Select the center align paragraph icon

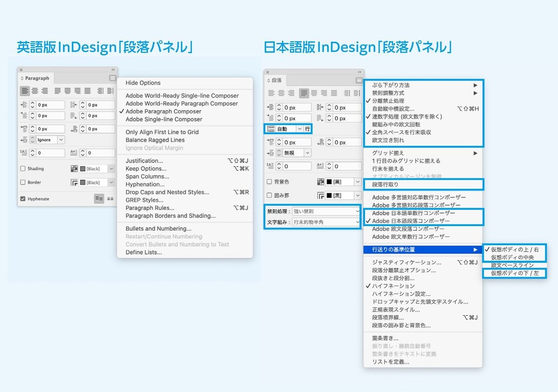36,91
